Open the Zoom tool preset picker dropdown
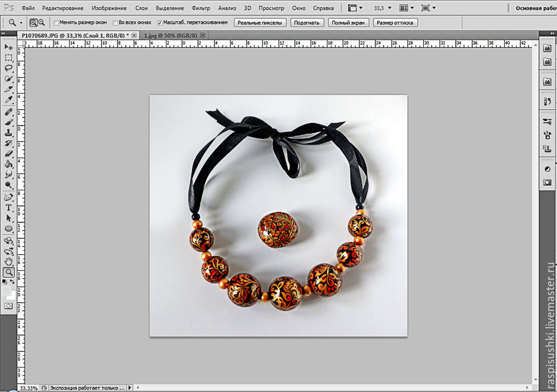 coord(21,23)
